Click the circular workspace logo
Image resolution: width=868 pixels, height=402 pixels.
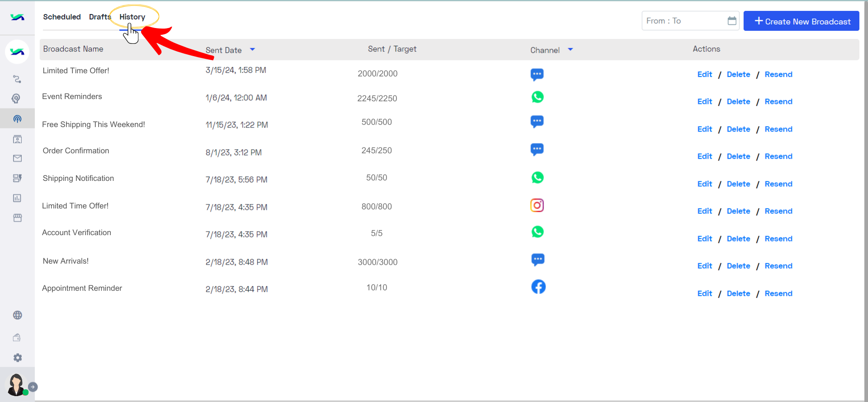click(17, 52)
